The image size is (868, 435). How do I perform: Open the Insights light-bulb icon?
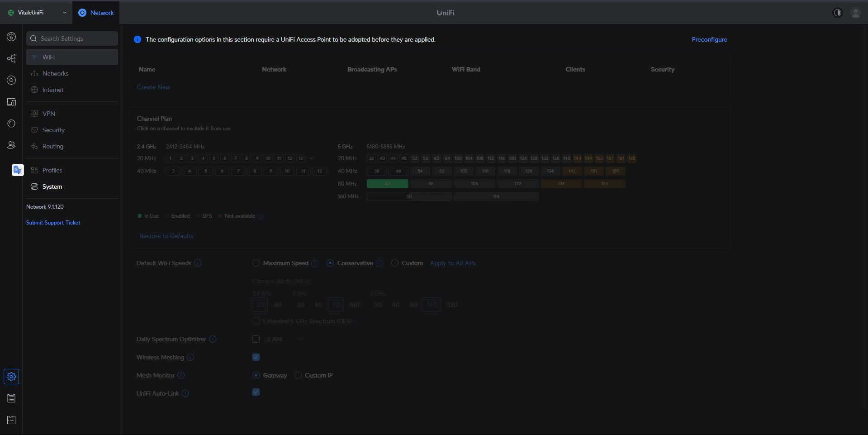[x=11, y=124]
